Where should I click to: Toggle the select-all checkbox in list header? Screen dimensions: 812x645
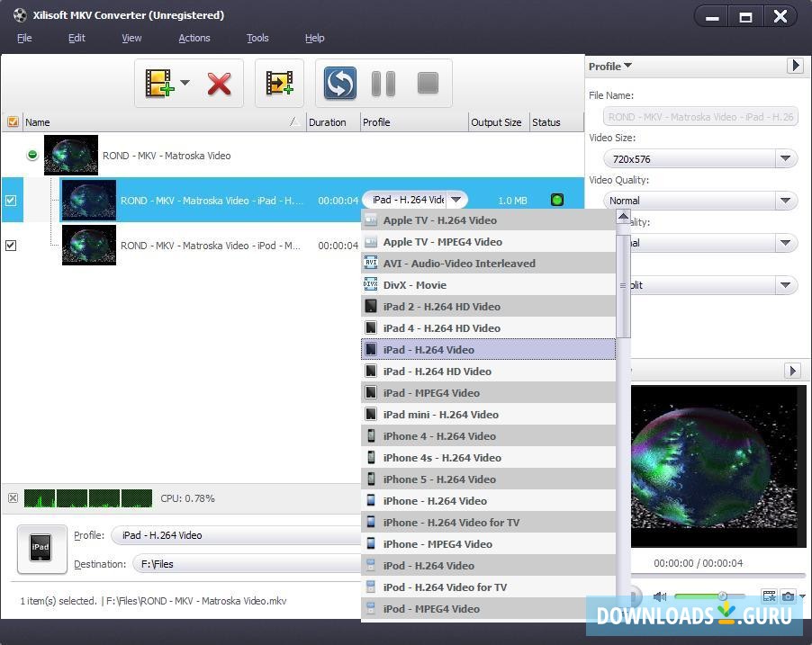(13, 122)
